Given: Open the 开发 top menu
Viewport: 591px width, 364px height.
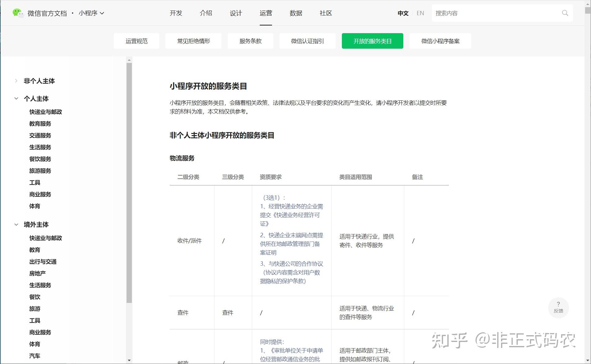Looking at the screenshot, I should (x=176, y=13).
